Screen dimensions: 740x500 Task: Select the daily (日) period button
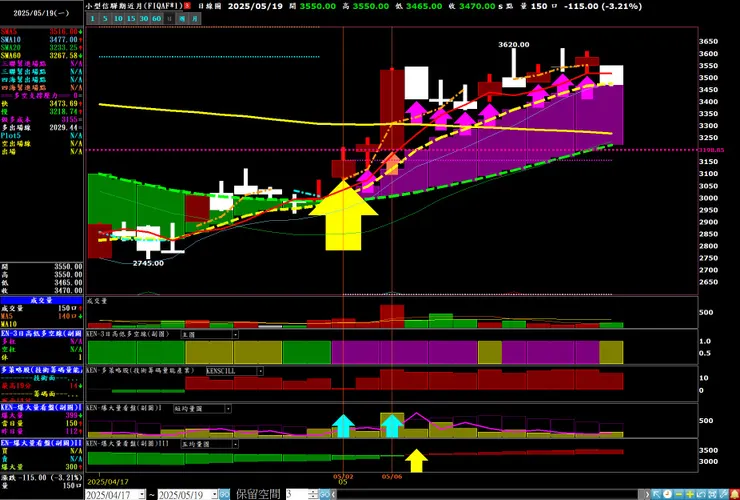click(169, 18)
